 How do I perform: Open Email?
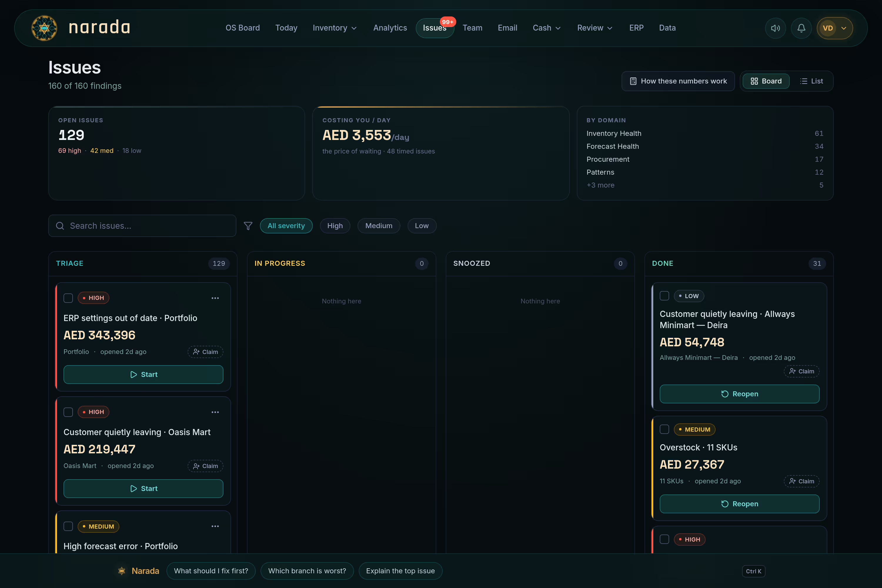coord(507,28)
